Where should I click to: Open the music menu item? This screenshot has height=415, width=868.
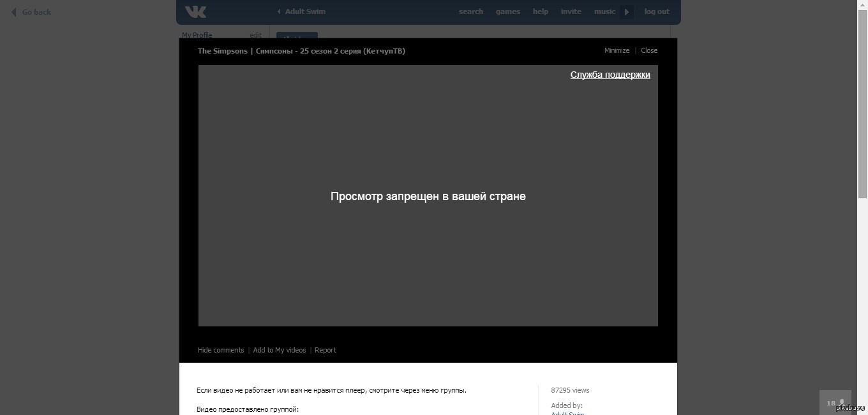(x=604, y=11)
